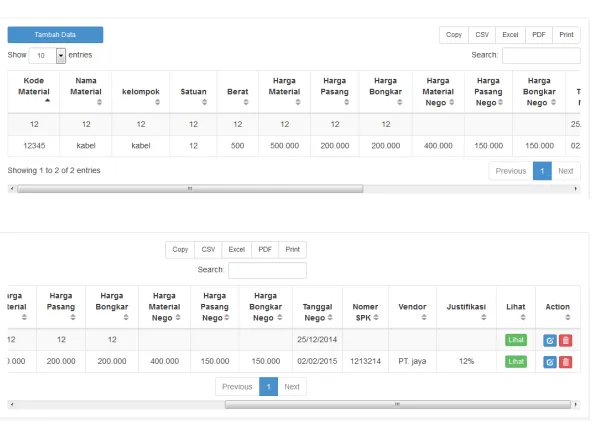Sort lower table by Harga Bongkar Nego
594x430 pixels.
(x=266, y=306)
